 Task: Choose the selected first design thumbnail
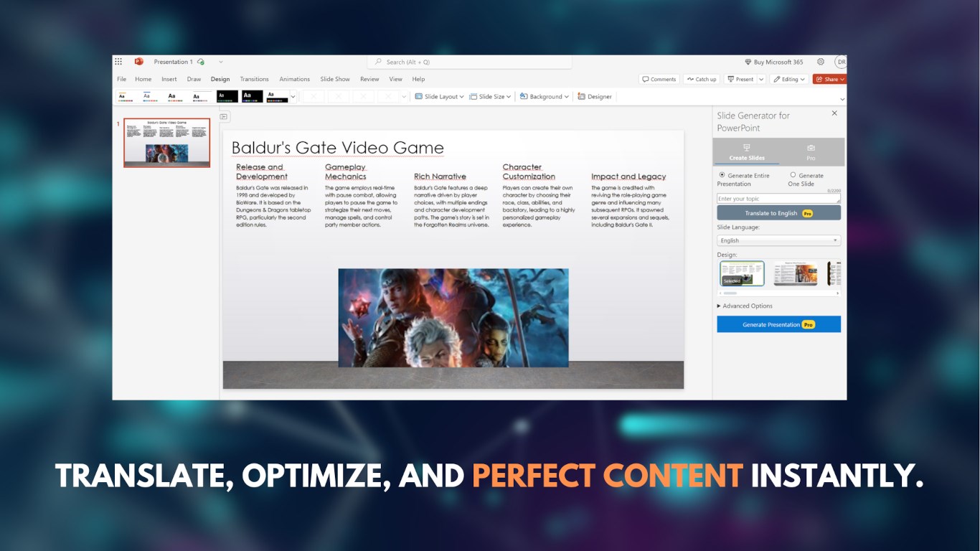742,273
